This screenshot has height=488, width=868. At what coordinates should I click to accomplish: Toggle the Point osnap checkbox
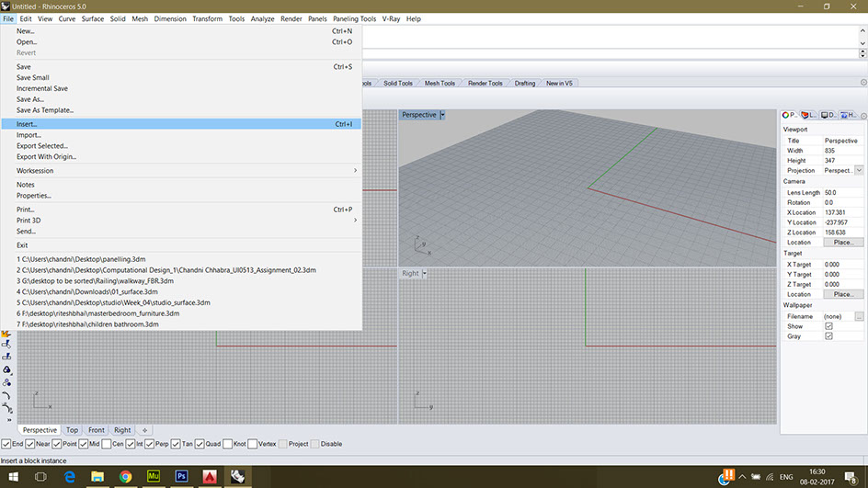click(56, 444)
